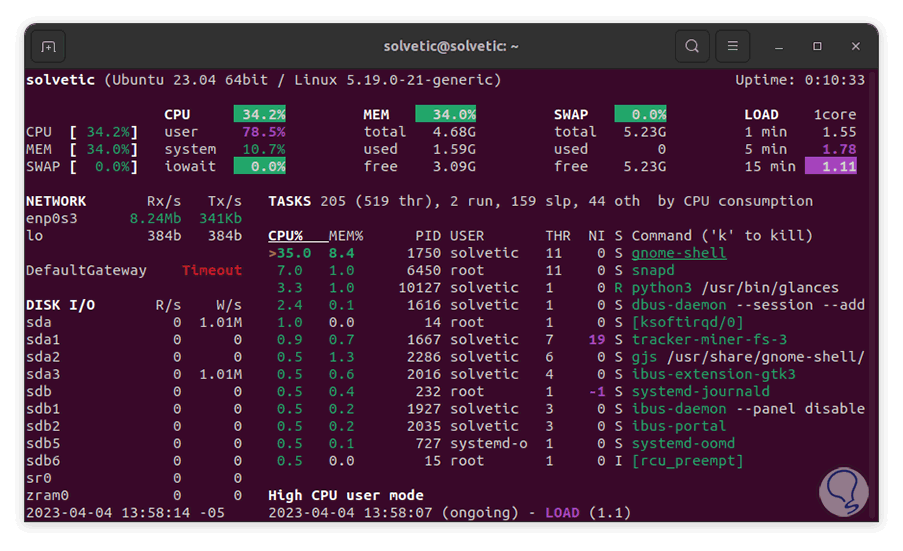Click the solvetic hostname at top
The height and width of the screenshot is (551, 903).
[x=60, y=79]
